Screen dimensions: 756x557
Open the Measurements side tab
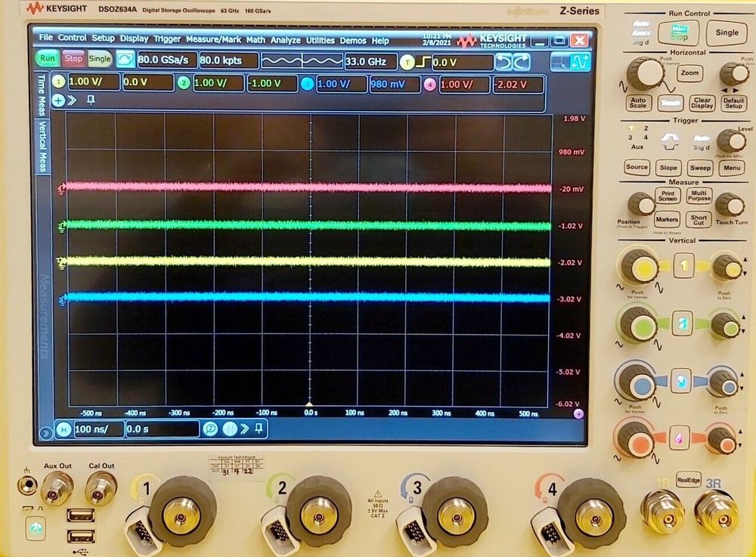[43, 316]
